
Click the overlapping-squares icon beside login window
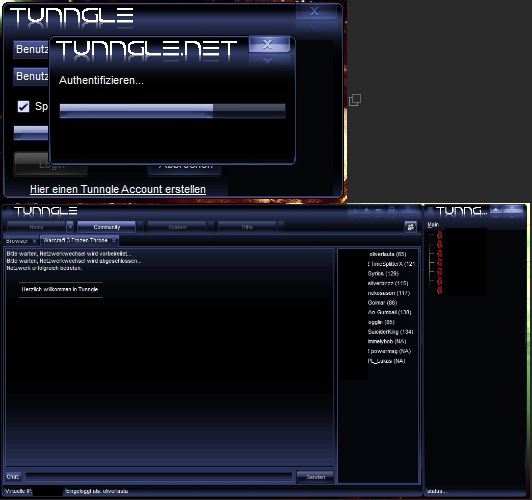coord(355,100)
